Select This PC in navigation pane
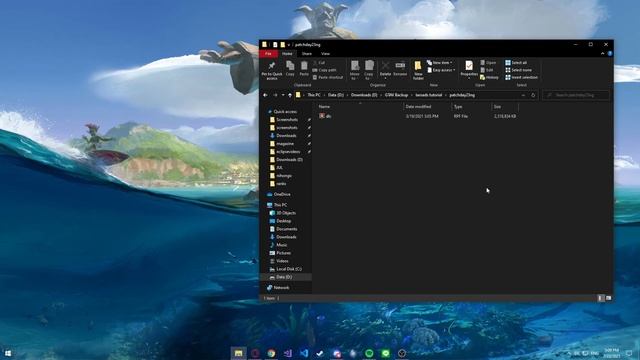 280,205
